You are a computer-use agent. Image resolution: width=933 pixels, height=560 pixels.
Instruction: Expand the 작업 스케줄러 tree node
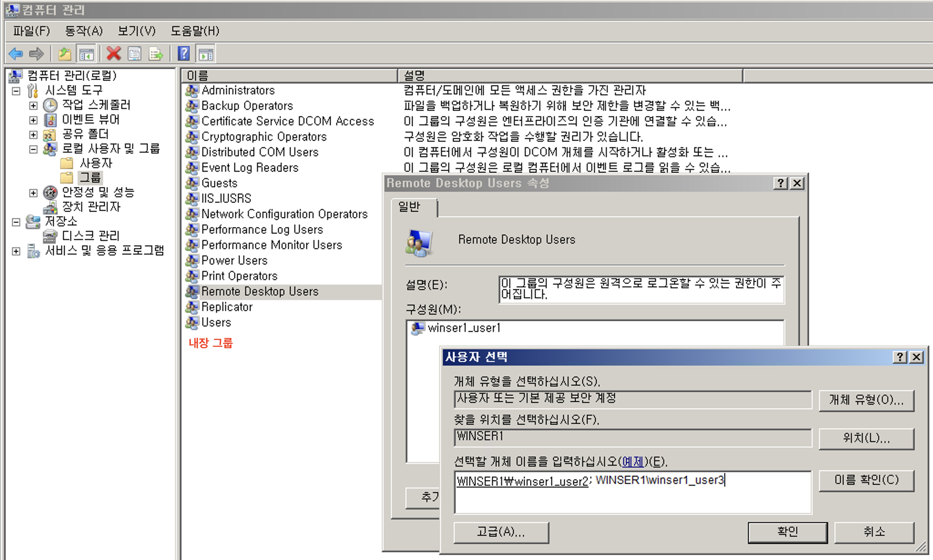coord(33,105)
